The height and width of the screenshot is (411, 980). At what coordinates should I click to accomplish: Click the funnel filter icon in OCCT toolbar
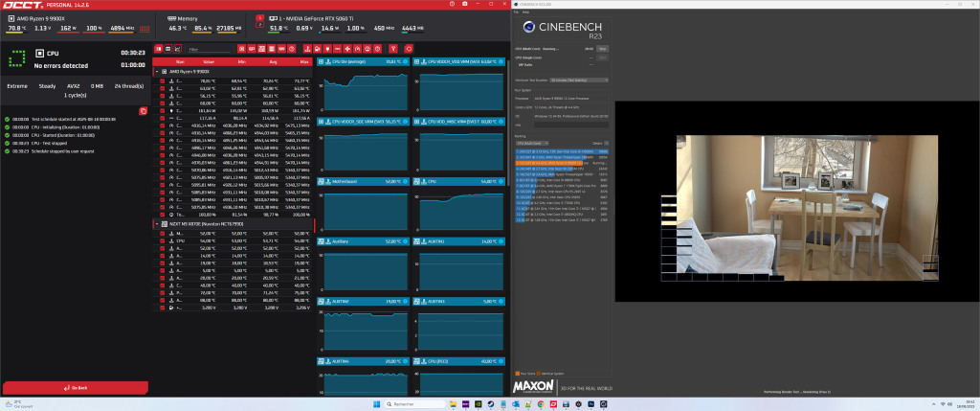393,48
